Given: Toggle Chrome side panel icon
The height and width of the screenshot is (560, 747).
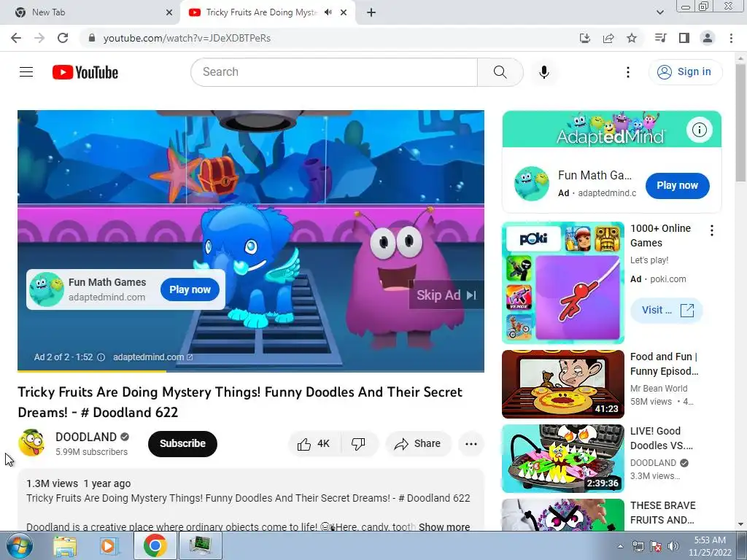Looking at the screenshot, I should (x=684, y=38).
